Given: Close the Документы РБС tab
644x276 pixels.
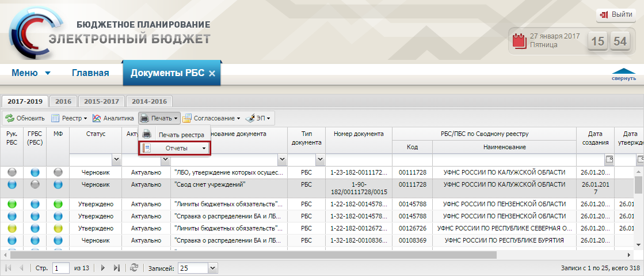Looking at the screenshot, I should point(212,74).
